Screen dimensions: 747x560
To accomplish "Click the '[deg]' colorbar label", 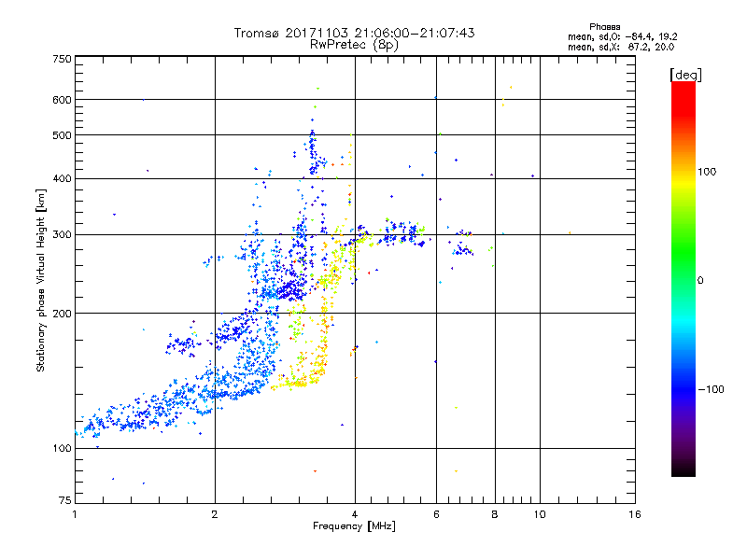I will coord(685,75).
